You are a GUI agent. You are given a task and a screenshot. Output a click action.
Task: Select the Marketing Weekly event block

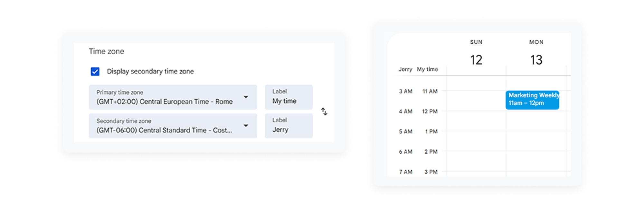point(533,100)
